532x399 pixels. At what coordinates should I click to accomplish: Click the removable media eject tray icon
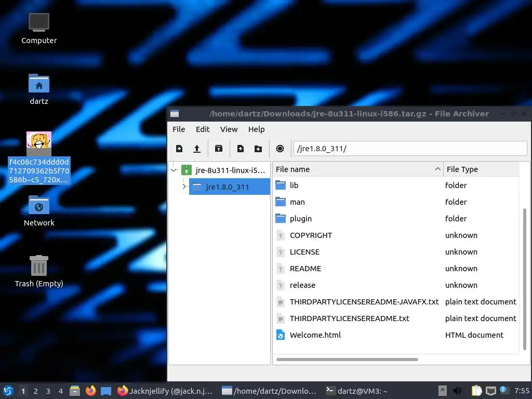coord(442,391)
